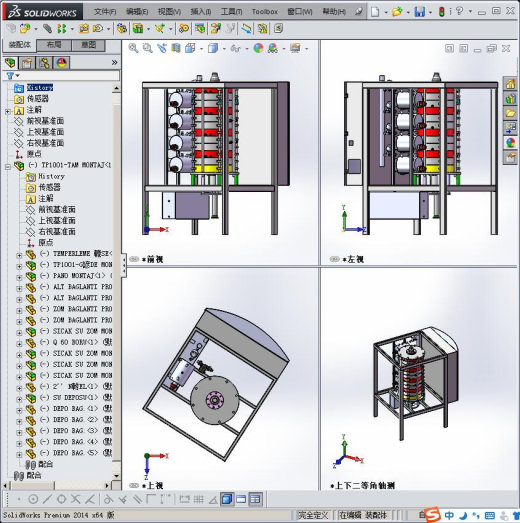This screenshot has width=520, height=523.
Task: Click the feature tree vertical scrollbar down arrow
Action: pos(116,476)
